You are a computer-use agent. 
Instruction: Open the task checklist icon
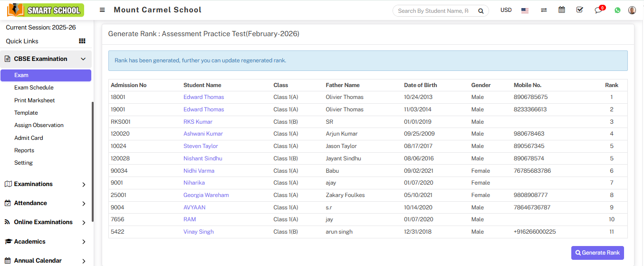[x=579, y=10]
